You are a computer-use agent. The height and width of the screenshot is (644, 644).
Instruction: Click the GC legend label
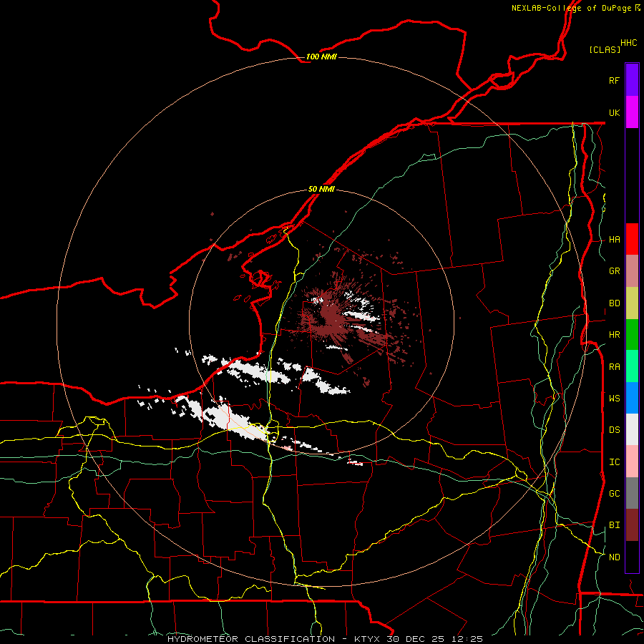(614, 494)
